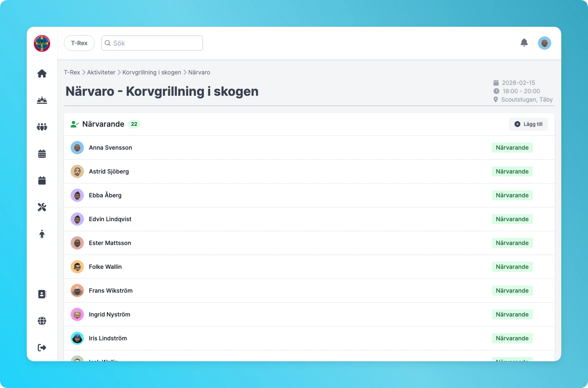Select the name Edvin Lindqvist

point(110,219)
